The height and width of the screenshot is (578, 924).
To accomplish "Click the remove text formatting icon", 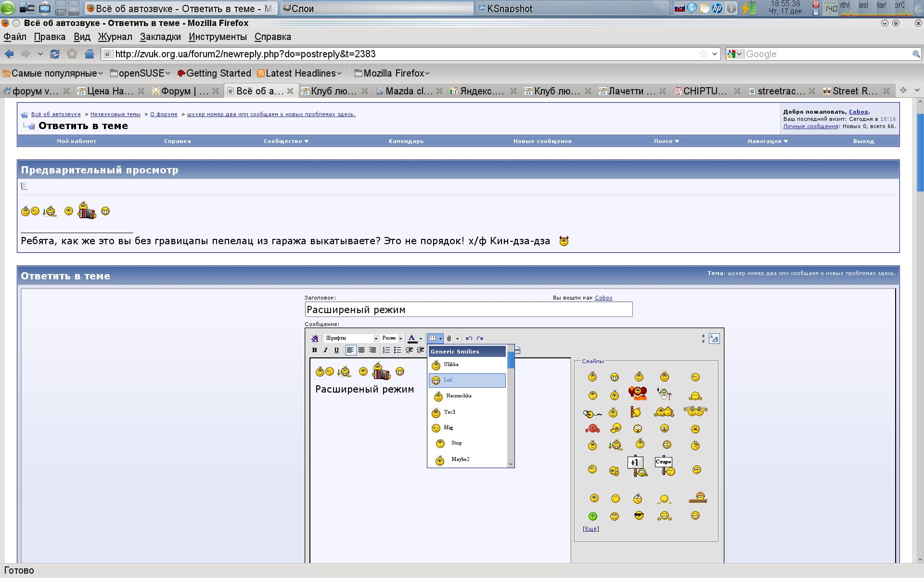I will (x=315, y=338).
